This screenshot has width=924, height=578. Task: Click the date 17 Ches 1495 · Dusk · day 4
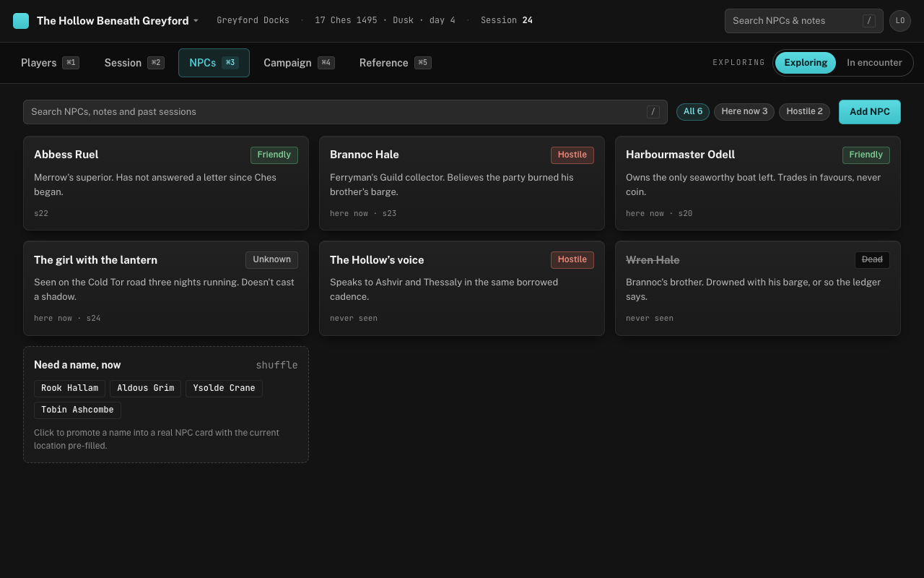tap(385, 21)
